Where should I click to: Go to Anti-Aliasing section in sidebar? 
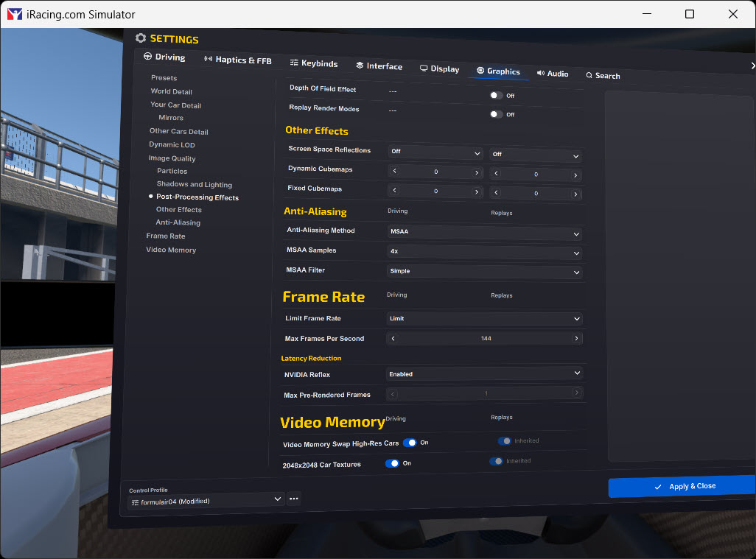[178, 222]
